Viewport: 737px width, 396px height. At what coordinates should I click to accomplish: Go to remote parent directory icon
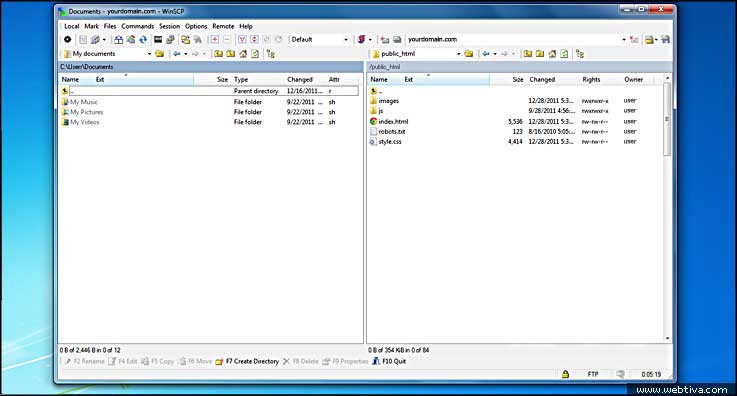(x=528, y=54)
